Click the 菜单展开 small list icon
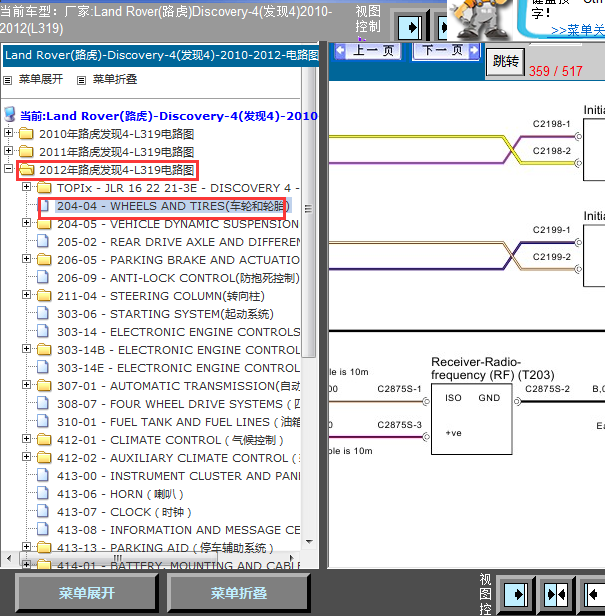This screenshot has height=616, width=605. (7, 81)
